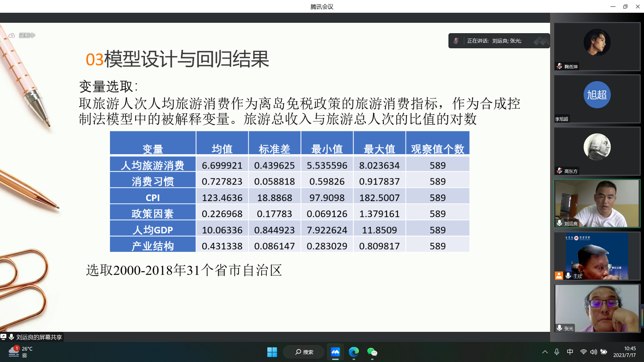The height and width of the screenshot is (362, 644).
Task: Click the orange host badge beside 王欣
Action: point(559,276)
